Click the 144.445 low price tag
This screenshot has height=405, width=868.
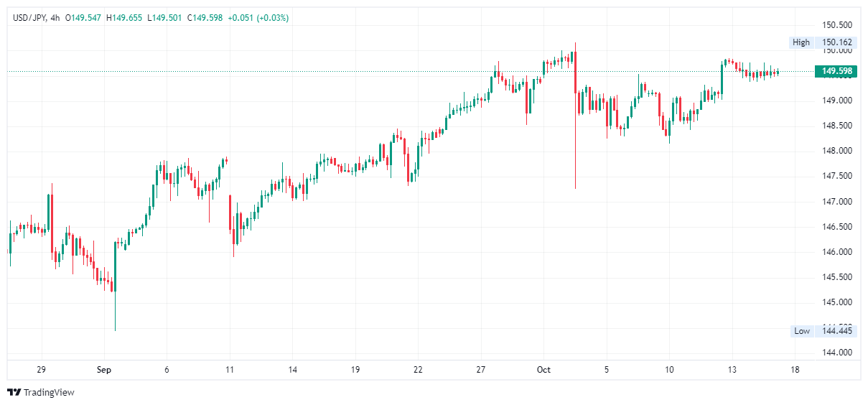pos(836,331)
